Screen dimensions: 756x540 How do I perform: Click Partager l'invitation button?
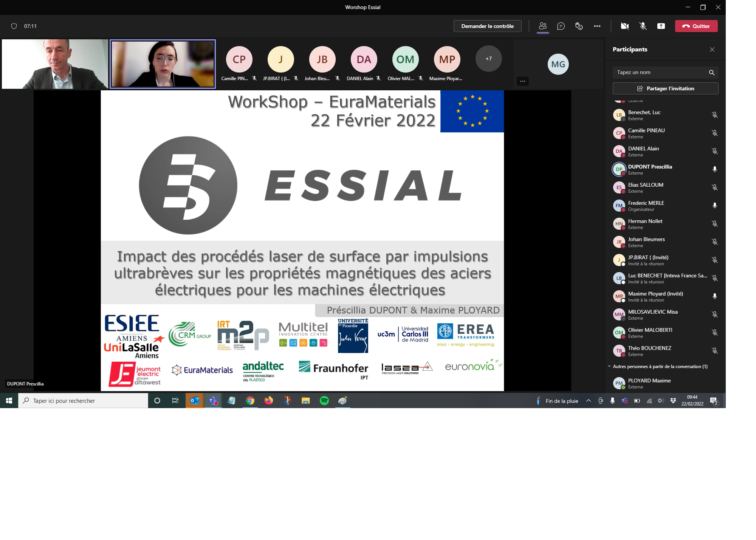[x=665, y=88]
